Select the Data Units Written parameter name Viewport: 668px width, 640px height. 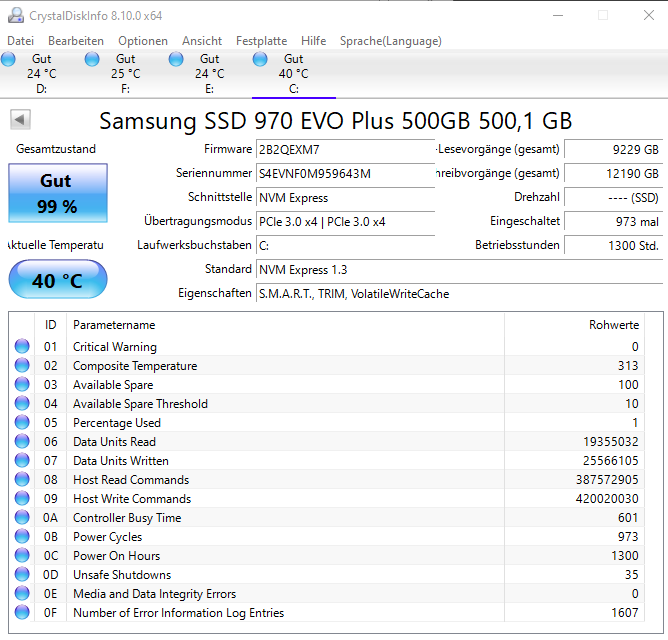coord(121,461)
